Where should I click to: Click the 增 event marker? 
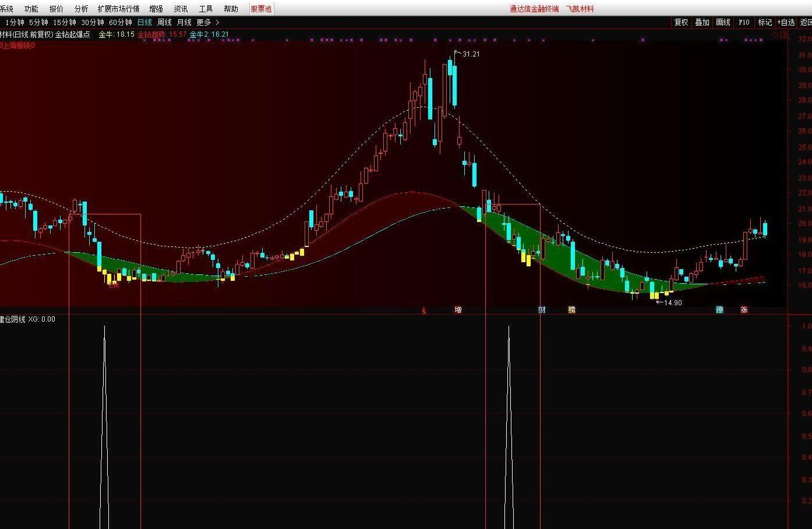[458, 310]
